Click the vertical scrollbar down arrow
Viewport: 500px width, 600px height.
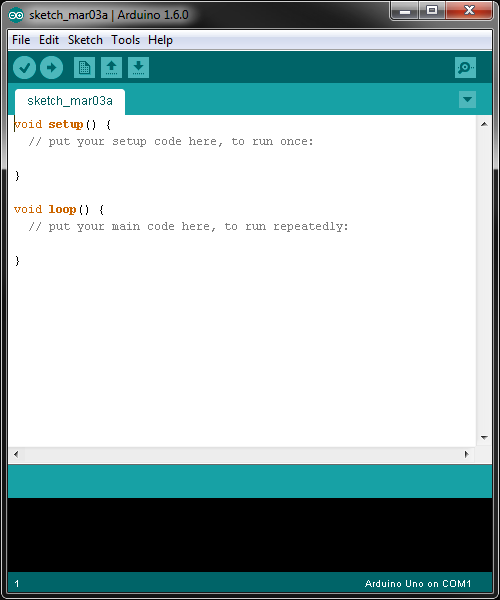(484, 437)
